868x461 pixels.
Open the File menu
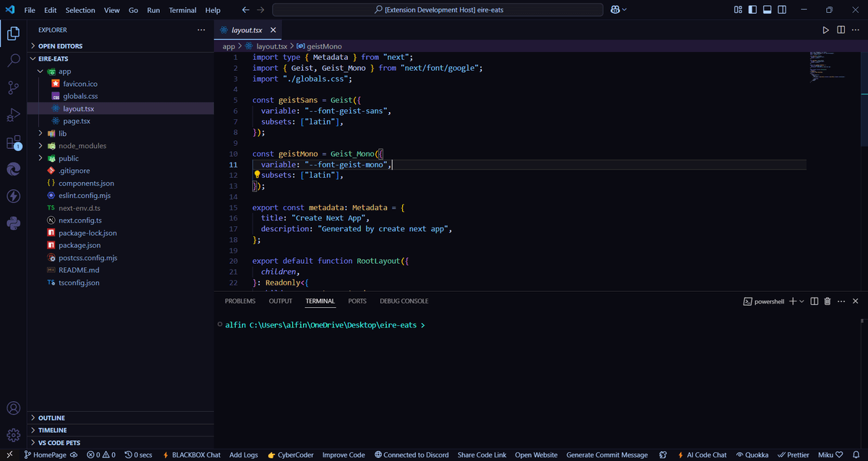(30, 10)
